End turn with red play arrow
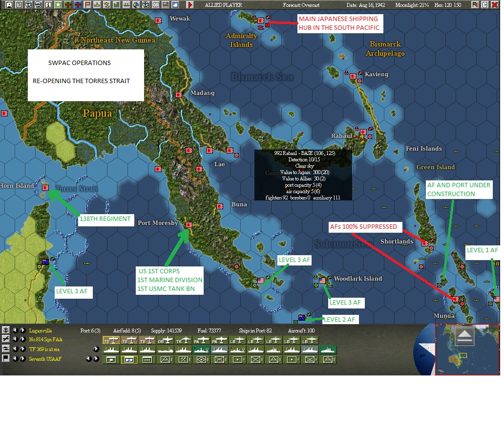Screen dimensions: 504x439 click(x=189, y=4)
